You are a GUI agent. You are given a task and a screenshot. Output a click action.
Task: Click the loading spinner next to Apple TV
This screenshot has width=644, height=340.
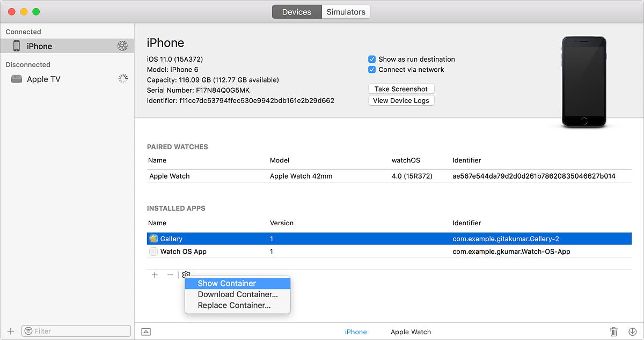pos(123,79)
